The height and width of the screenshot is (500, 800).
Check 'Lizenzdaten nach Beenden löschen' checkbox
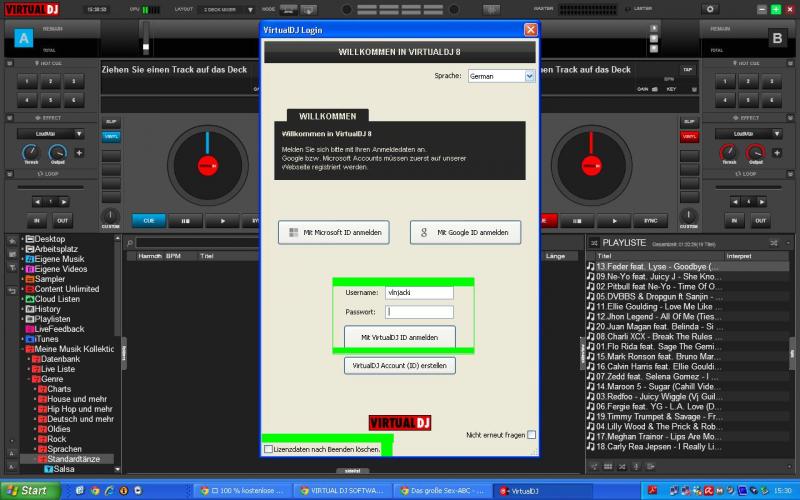268,450
